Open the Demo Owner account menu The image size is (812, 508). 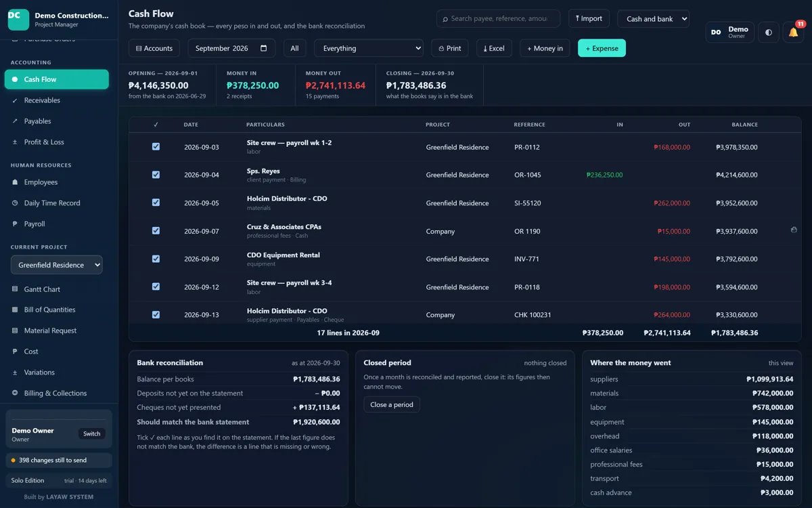[x=729, y=33]
